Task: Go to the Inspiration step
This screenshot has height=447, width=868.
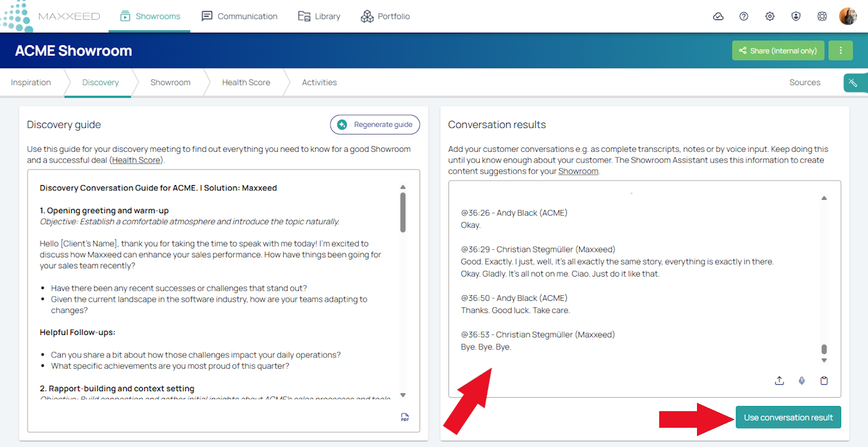Action: 31,83
